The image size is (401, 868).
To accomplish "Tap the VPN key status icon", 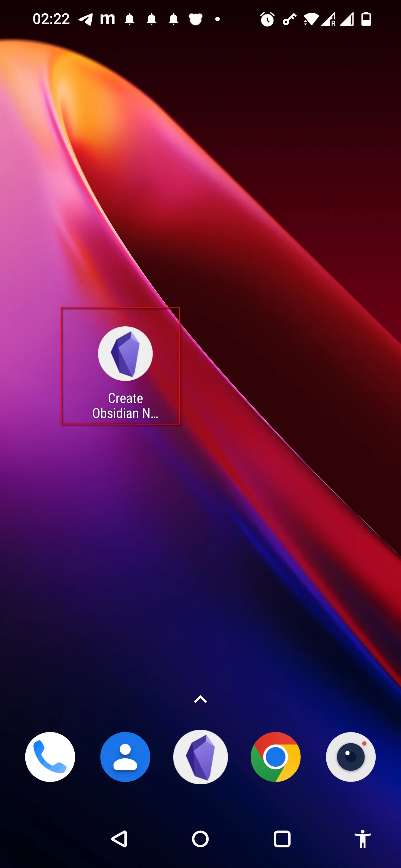I will 289,19.
